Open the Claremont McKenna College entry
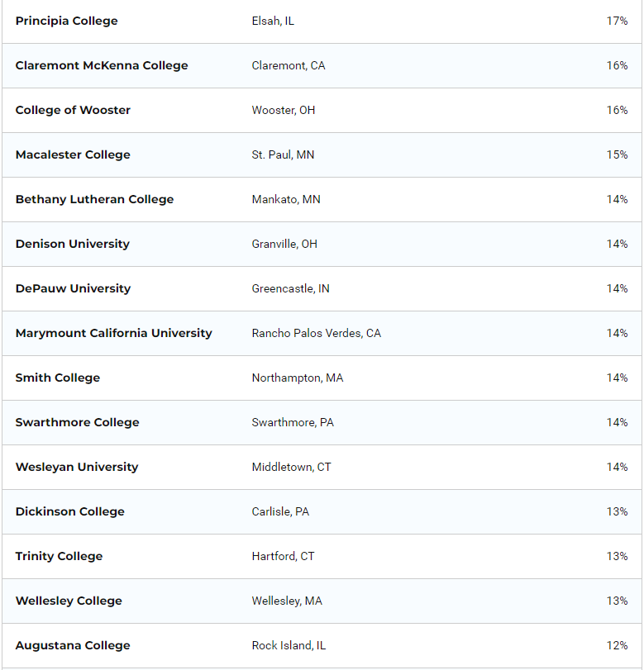Image resolution: width=644 pixels, height=670 pixels. coord(101,65)
